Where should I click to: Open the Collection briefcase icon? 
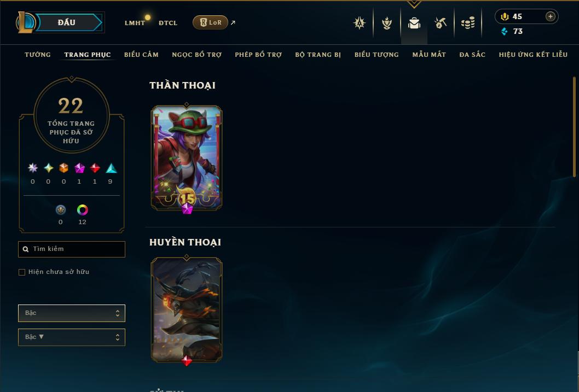[414, 23]
